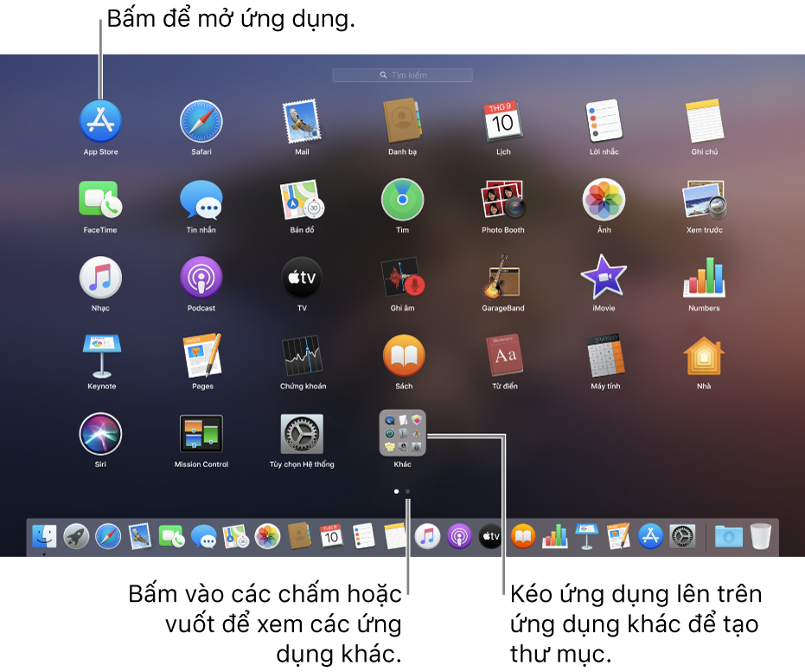This screenshot has width=805, height=672.
Task: Open Calendar from the Dock
Action: 331,536
